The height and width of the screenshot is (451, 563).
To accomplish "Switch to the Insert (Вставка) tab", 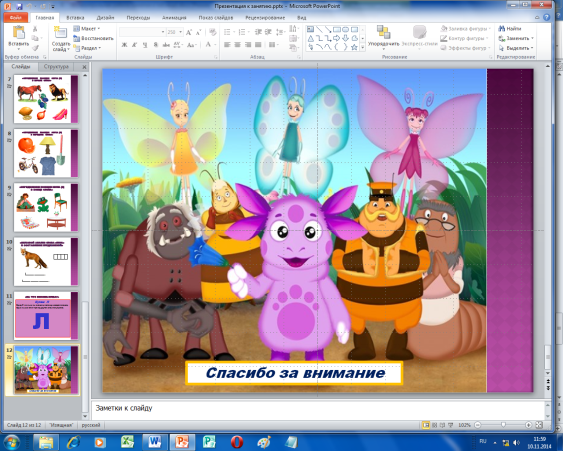I will pyautogui.click(x=75, y=18).
